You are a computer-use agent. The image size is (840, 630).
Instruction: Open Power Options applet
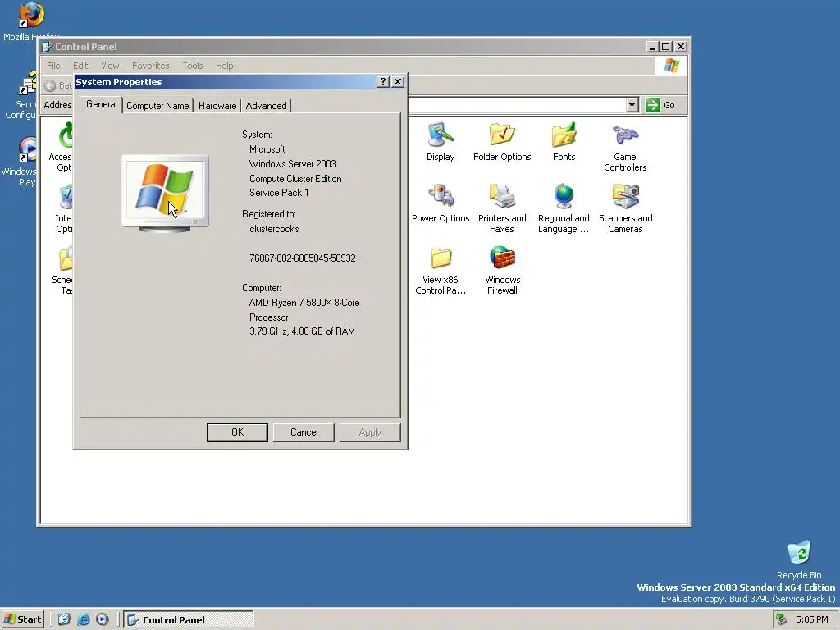click(441, 203)
